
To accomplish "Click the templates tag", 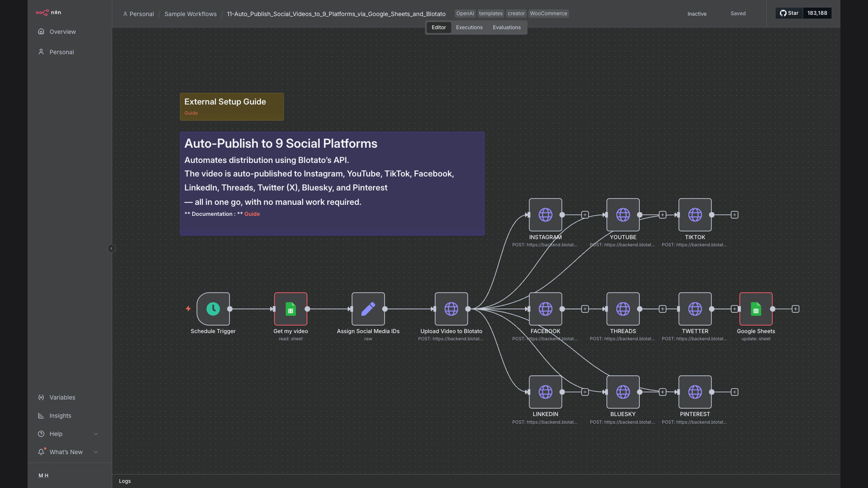I will pos(491,14).
